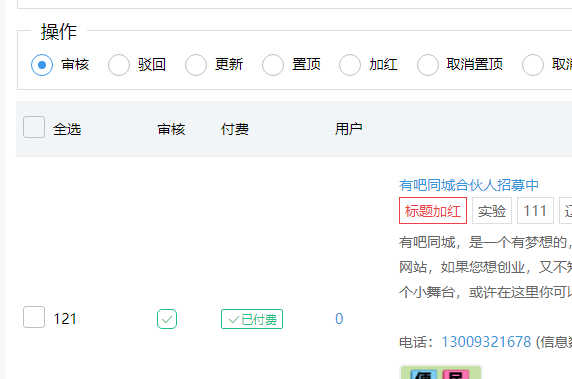This screenshot has height=379, width=572.
Task: Click the 操作 section legend
Action: (59, 31)
